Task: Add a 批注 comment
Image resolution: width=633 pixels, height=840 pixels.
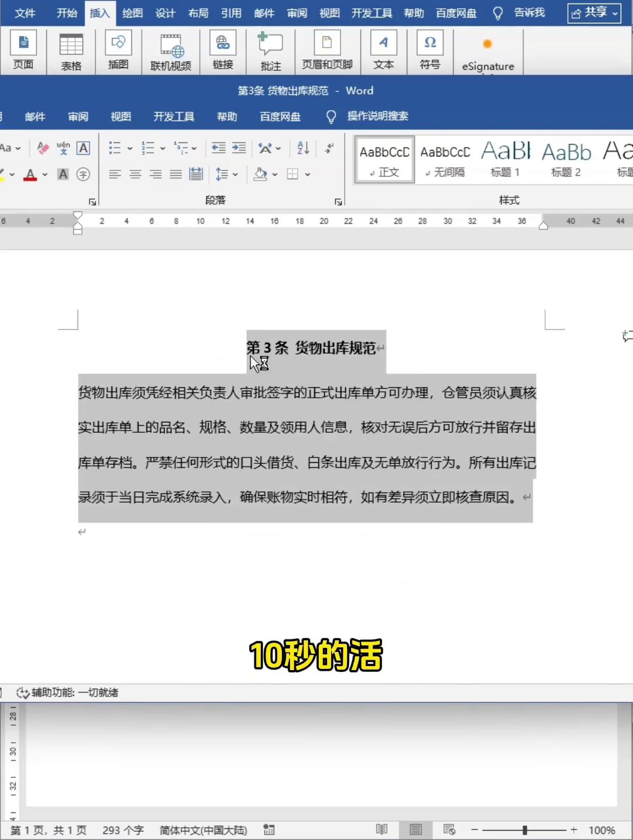Action: click(x=270, y=52)
